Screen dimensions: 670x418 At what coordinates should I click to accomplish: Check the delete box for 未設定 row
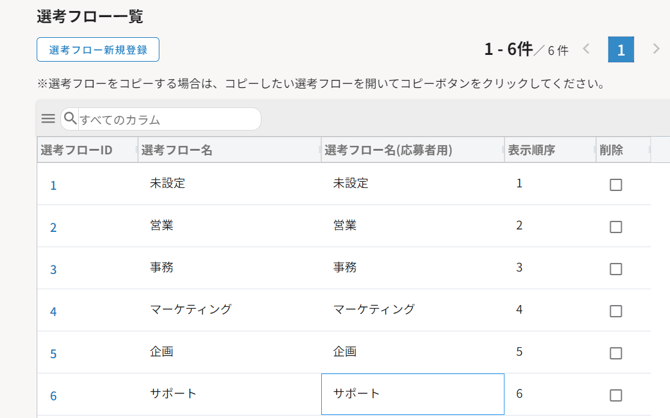pos(616,185)
